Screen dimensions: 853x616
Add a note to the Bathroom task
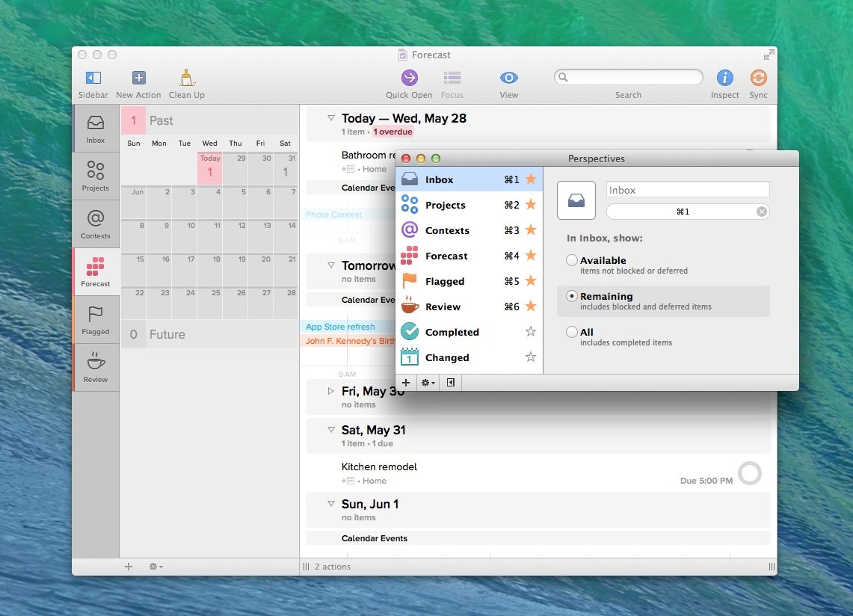(348, 169)
